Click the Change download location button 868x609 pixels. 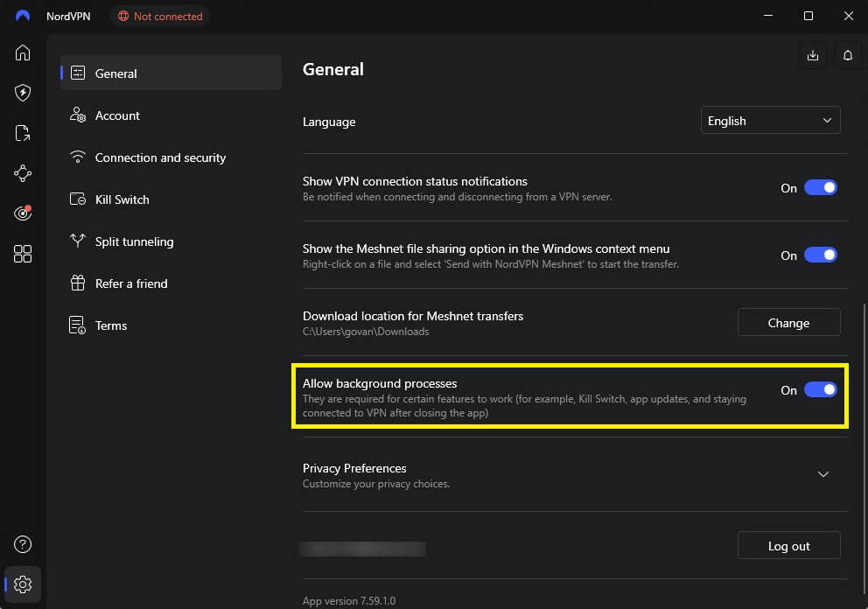[x=789, y=322]
